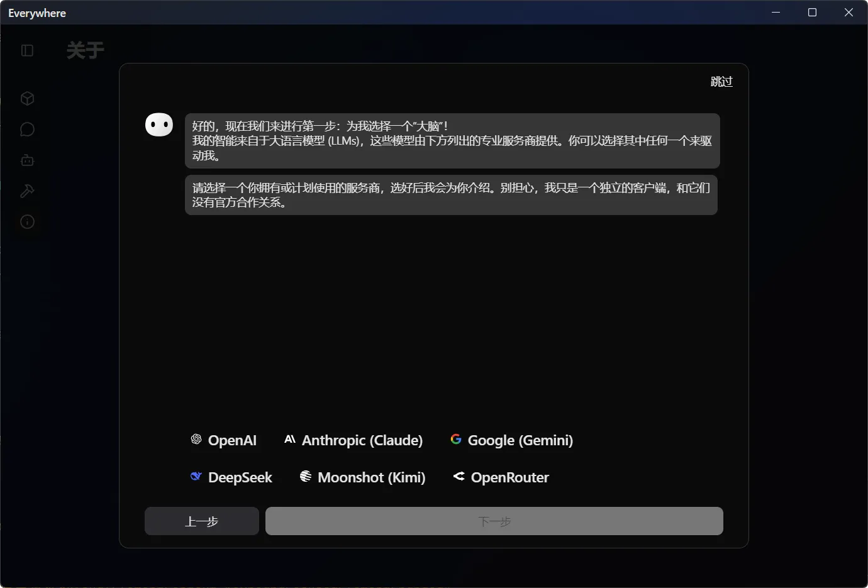
Task: Click the 跳过 (skip) link
Action: click(x=721, y=81)
